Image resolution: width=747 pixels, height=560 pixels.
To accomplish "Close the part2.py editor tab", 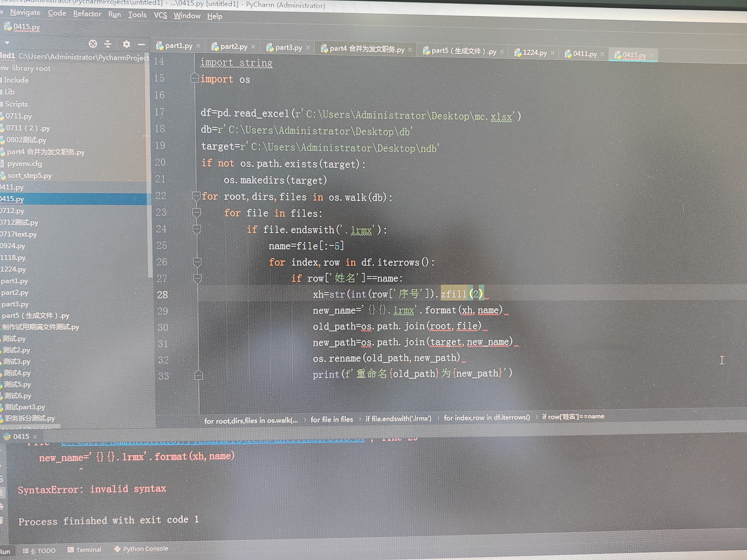I will [x=253, y=47].
